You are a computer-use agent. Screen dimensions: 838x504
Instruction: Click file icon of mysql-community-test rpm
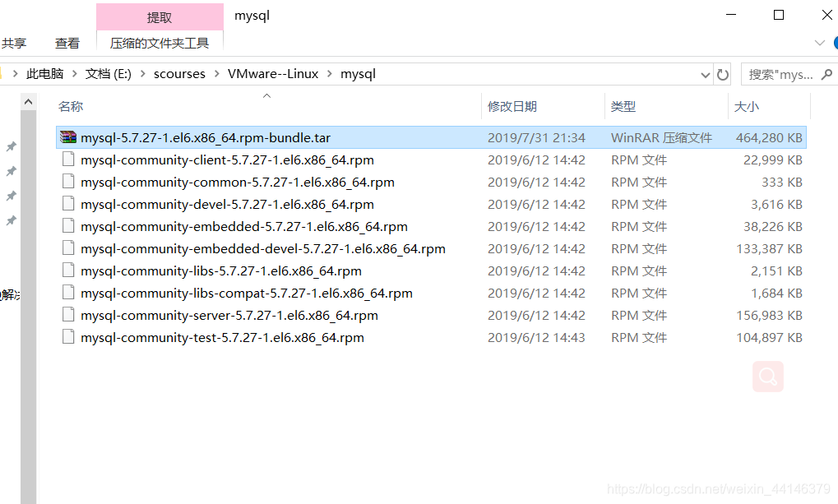click(68, 337)
